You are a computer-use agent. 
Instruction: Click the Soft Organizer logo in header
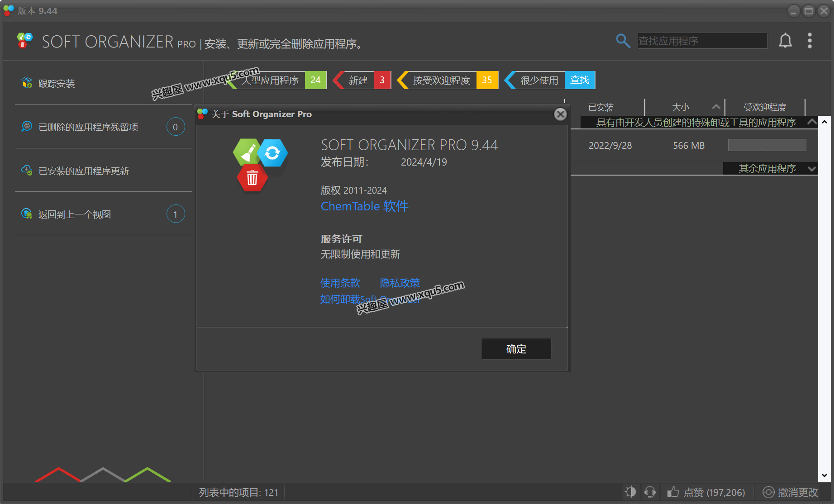pyautogui.click(x=25, y=41)
